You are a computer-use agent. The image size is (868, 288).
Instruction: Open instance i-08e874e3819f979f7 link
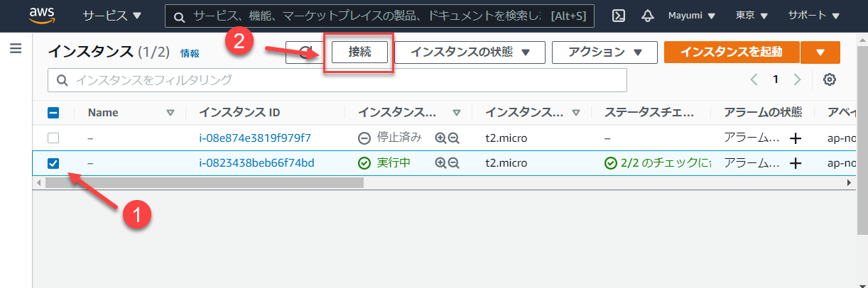click(x=255, y=138)
